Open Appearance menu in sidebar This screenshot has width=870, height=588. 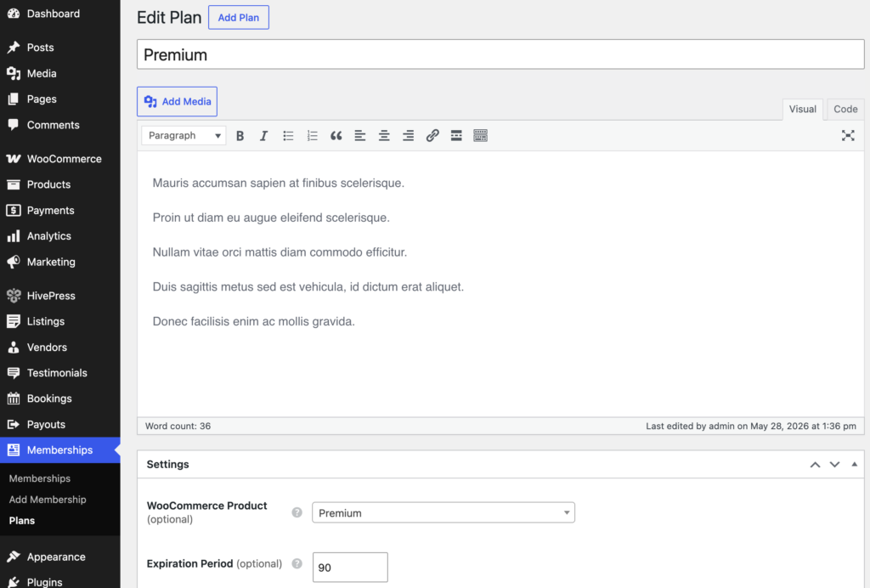coord(60,557)
